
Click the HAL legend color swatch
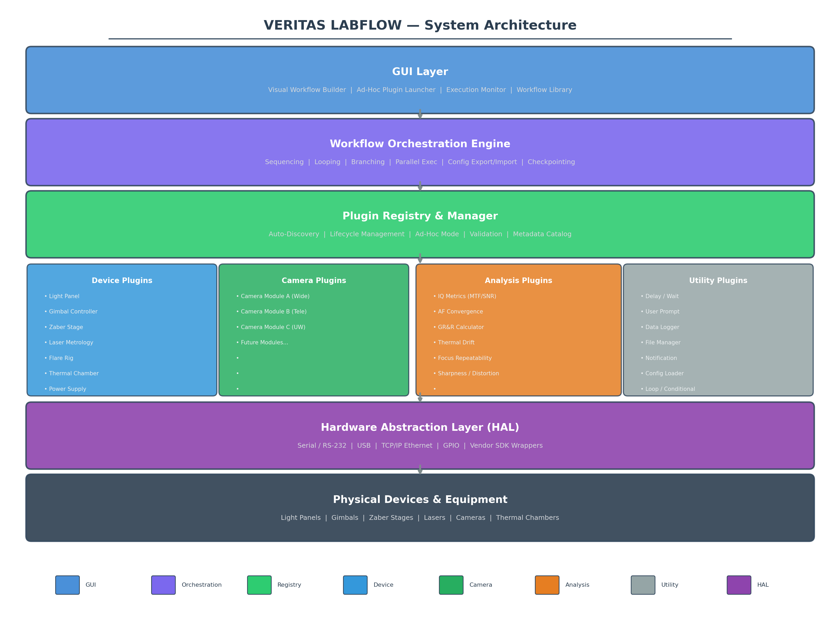click(739, 585)
